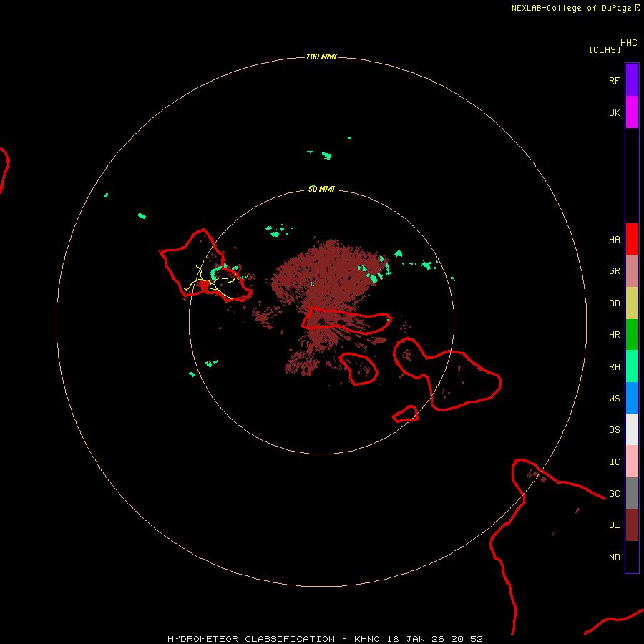Click the ND legend label

(614, 557)
